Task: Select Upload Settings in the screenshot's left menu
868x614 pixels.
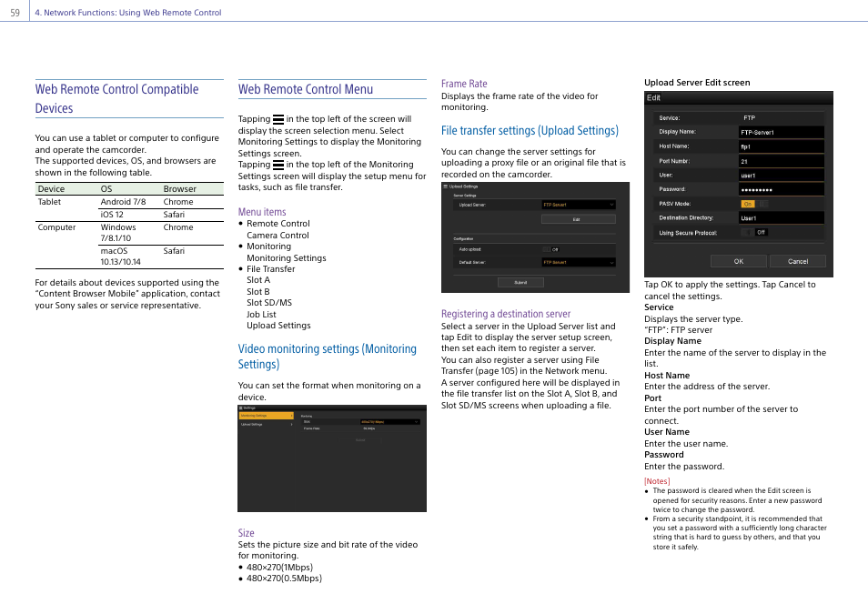Action: [x=267, y=424]
